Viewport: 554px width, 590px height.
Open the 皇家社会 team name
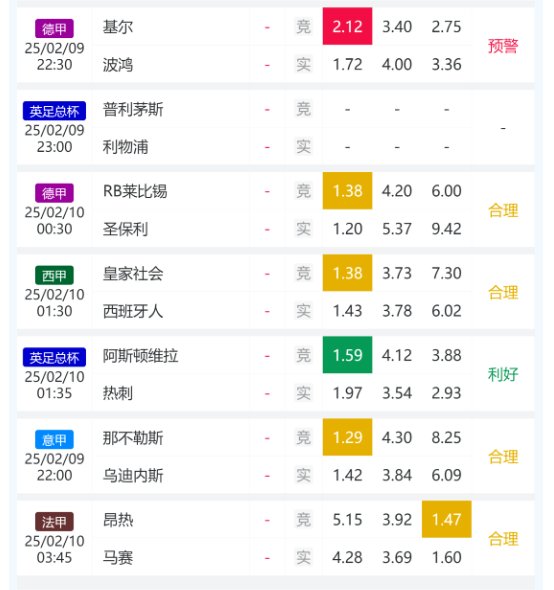click(x=133, y=274)
